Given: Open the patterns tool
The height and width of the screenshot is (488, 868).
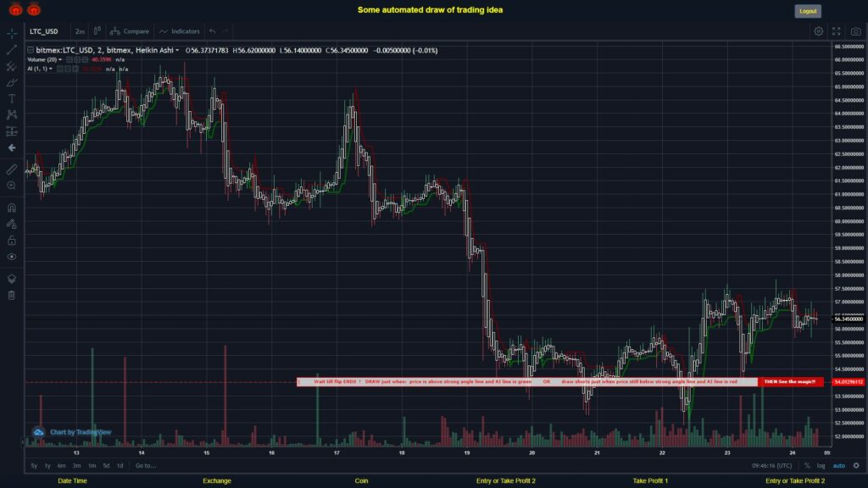Looking at the screenshot, I should [x=12, y=114].
